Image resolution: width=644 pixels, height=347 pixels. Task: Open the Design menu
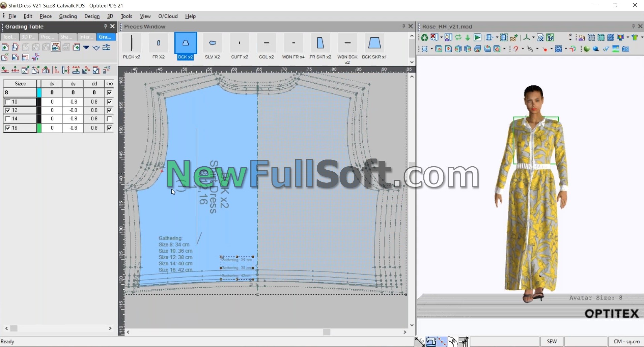pyautogui.click(x=92, y=16)
